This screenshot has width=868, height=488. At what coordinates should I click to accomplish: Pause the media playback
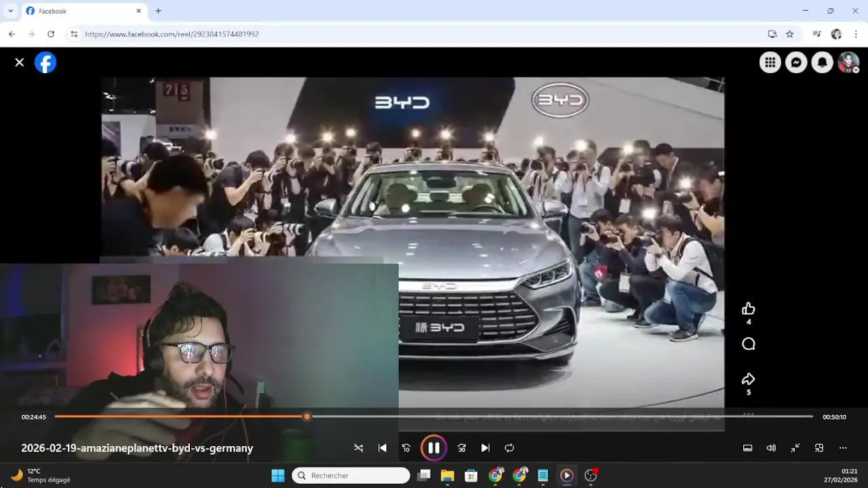click(434, 448)
